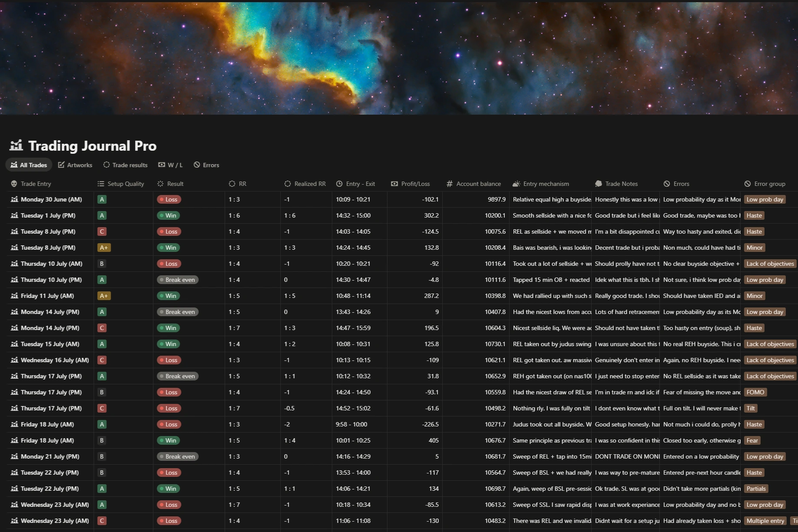This screenshot has width=798, height=532.
Task: Click the page icon next to "Friday 11 July (AM)"
Action: (x=14, y=296)
